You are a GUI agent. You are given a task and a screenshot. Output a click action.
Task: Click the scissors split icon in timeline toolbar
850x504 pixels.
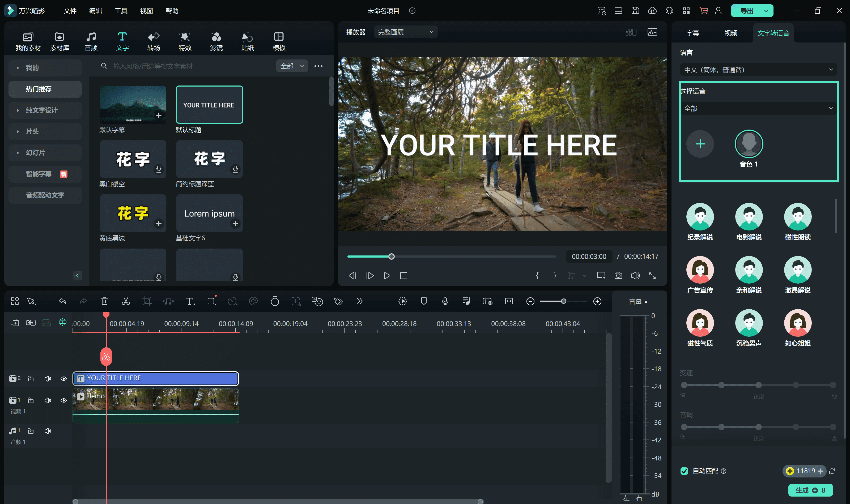point(126,301)
